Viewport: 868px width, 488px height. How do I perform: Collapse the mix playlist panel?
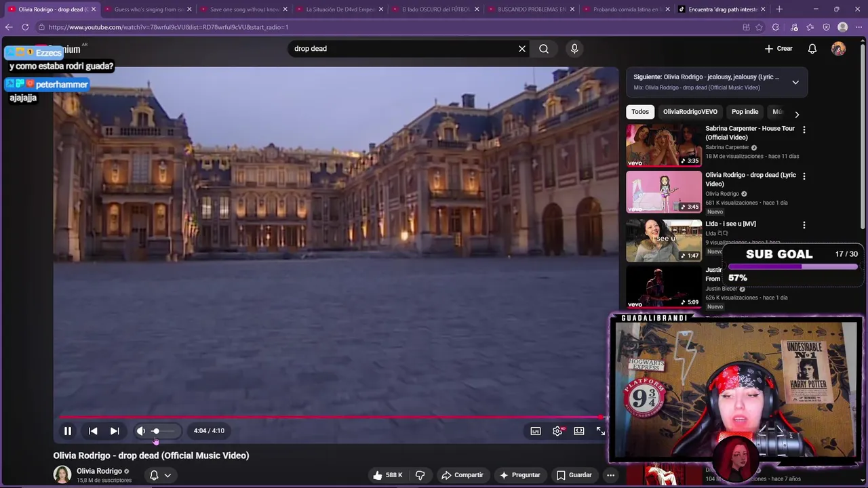point(795,83)
